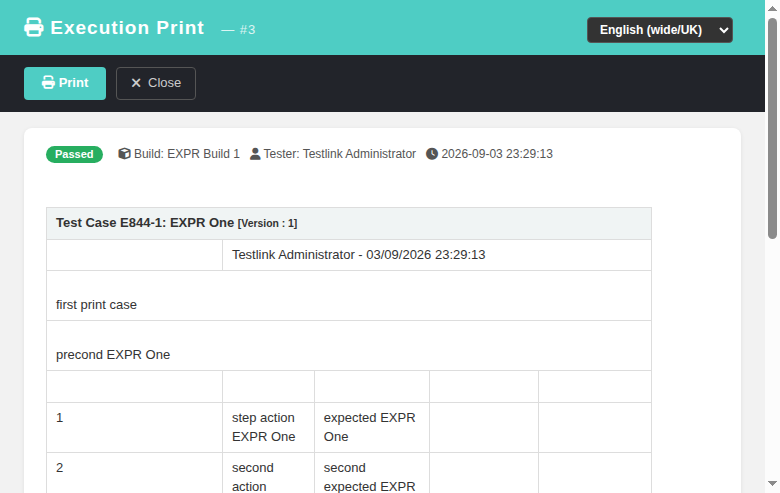Click the scrollbar down arrow
The height and width of the screenshot is (493, 780).
(x=772, y=484)
